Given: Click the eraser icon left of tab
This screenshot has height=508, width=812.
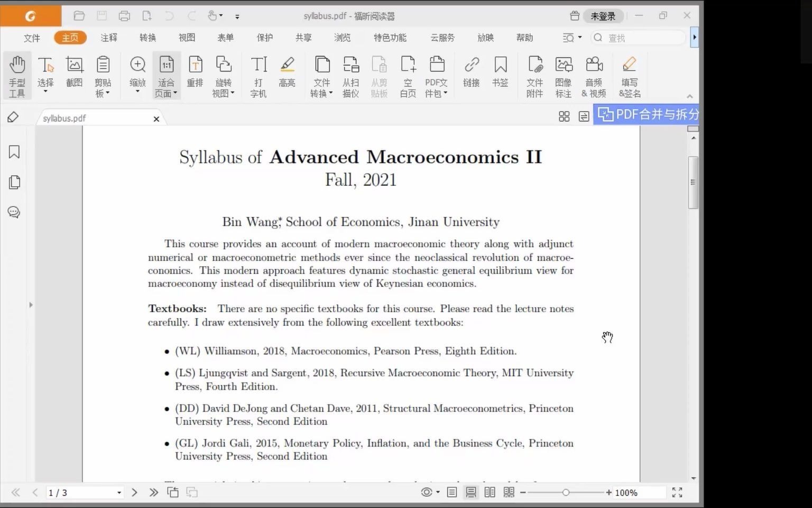Looking at the screenshot, I should pyautogui.click(x=13, y=117).
